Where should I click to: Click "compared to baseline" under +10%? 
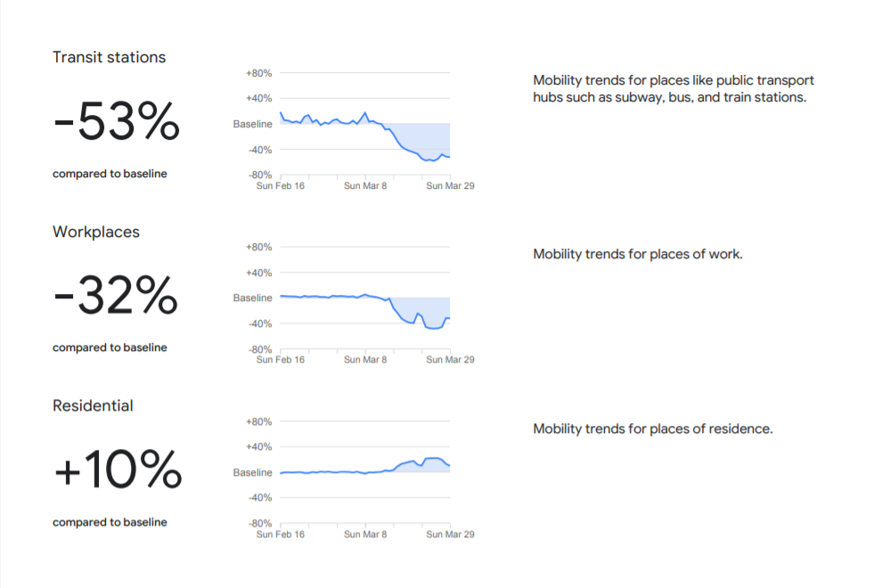pos(110,522)
